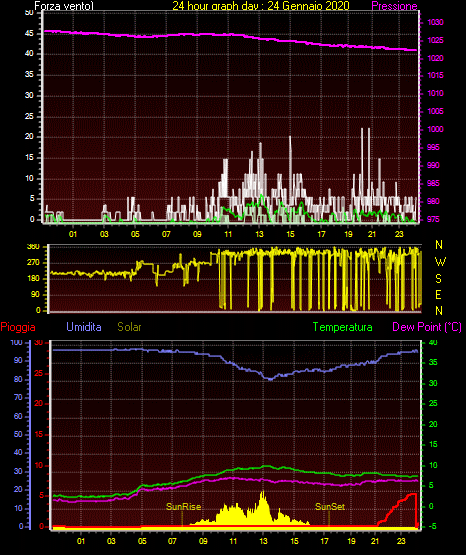Click the 90 wind direction axis value
The width and height of the screenshot is (466, 555).
coord(35,294)
